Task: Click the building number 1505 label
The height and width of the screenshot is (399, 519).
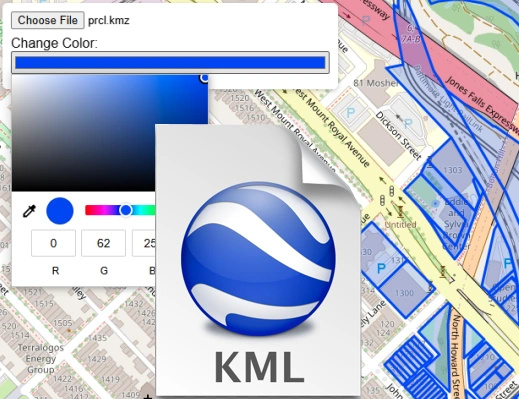Action: click(x=63, y=323)
